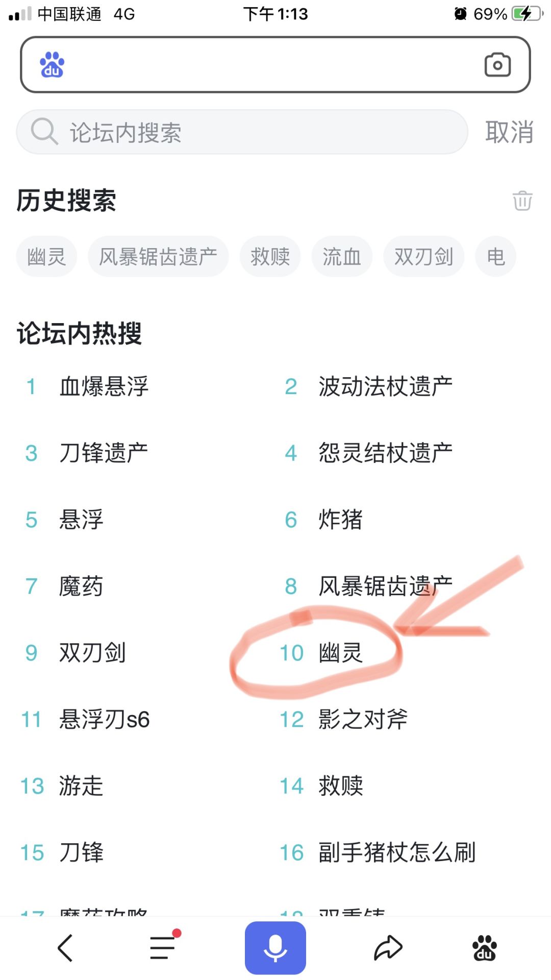551x980 pixels.
Task: Select history tag 风暴锯齿遗产
Action: tap(158, 256)
